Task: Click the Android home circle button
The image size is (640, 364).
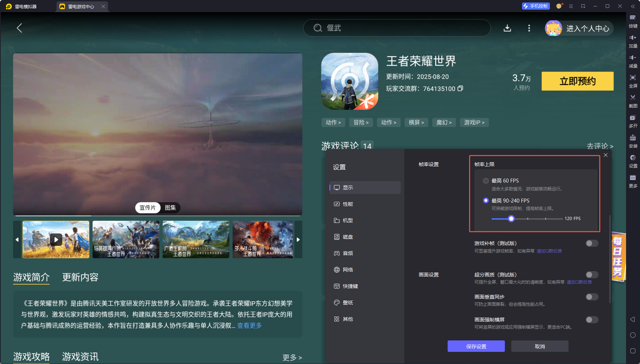Action: click(x=632, y=335)
